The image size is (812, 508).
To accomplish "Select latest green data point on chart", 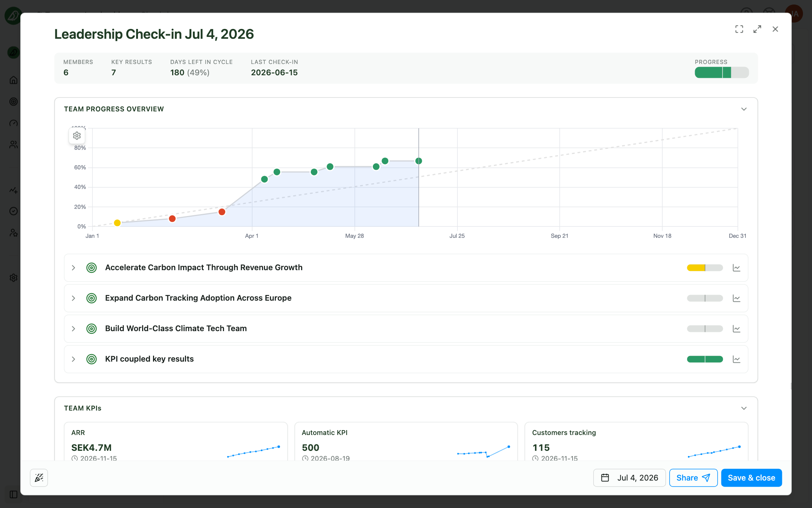I will [418, 161].
